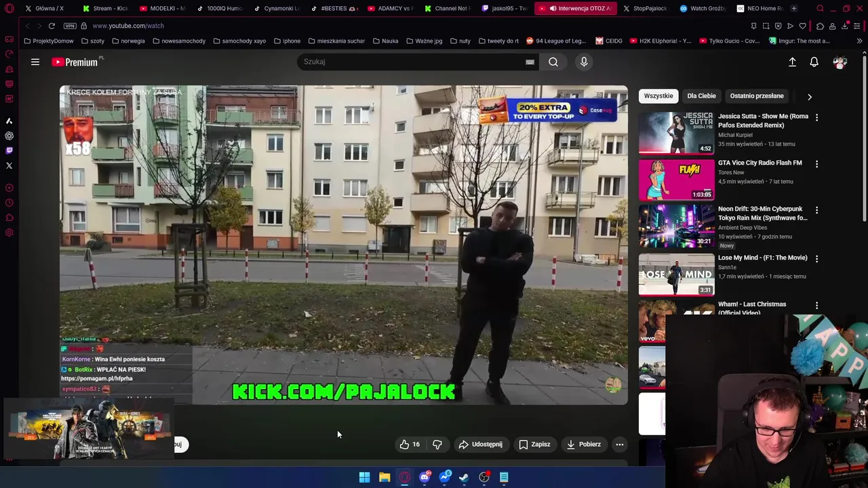This screenshot has height=488, width=868.
Task: Select the Dla Ciebie filter chip
Action: [x=701, y=96]
